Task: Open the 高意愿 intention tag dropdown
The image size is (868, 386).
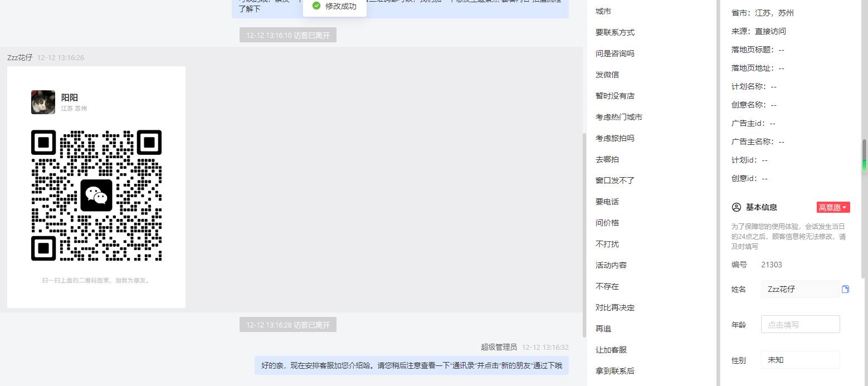Action: click(x=833, y=207)
